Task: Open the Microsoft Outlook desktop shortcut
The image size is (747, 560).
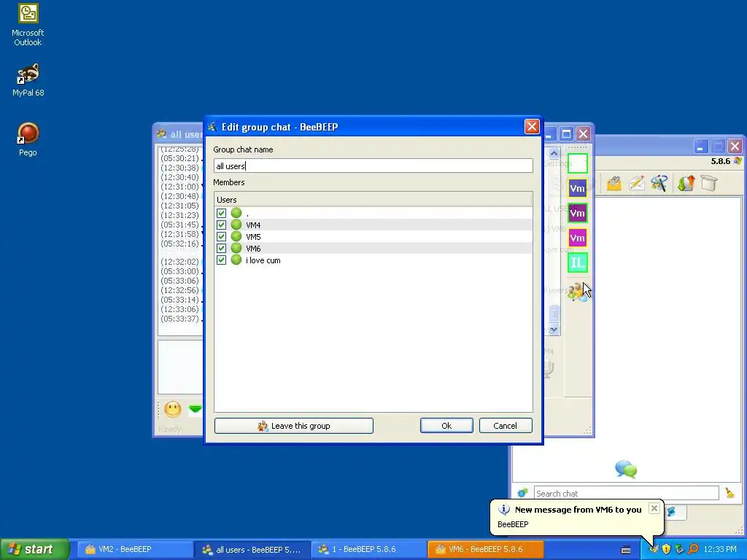Action: point(28,25)
